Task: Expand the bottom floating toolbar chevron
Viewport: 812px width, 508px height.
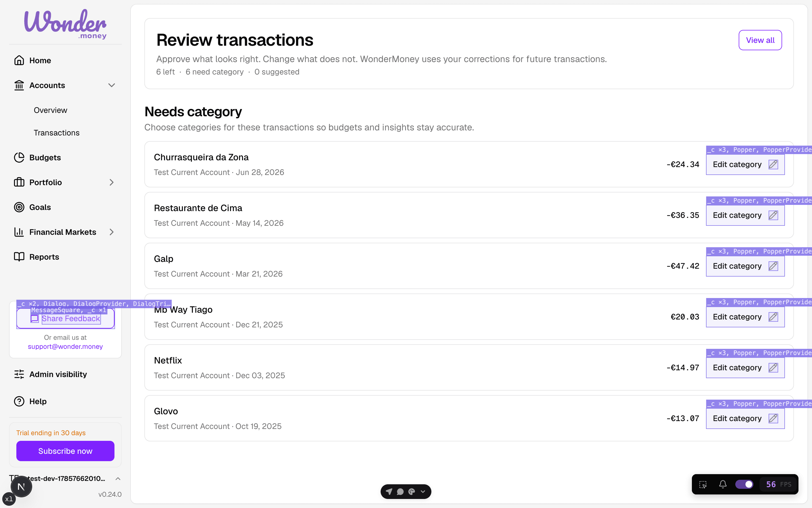Action: (423, 492)
